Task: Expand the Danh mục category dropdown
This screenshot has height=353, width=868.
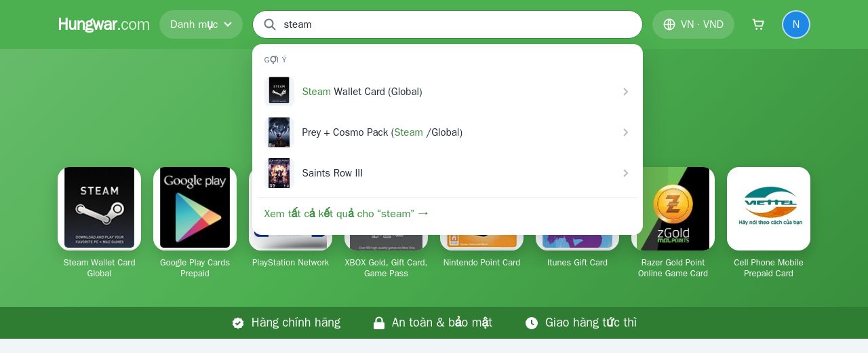Action: click(x=201, y=24)
